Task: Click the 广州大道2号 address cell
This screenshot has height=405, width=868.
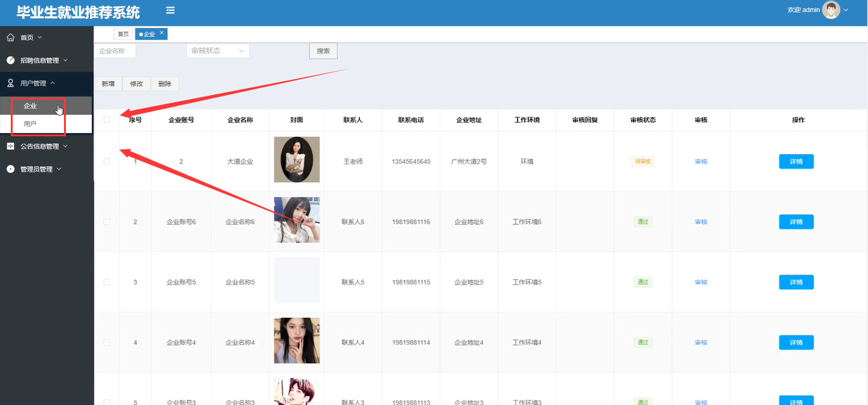Action: [x=469, y=162]
